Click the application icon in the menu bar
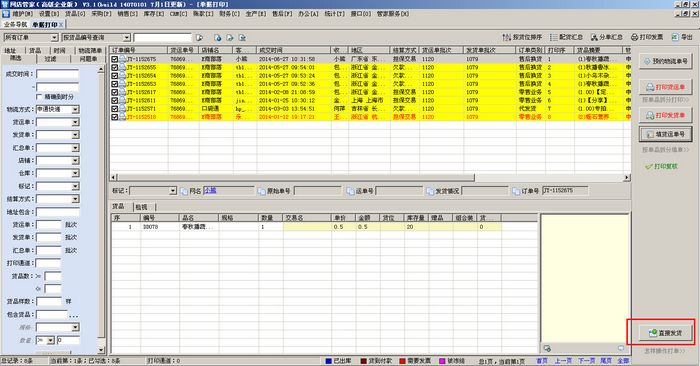The image size is (700, 366). (x=5, y=14)
